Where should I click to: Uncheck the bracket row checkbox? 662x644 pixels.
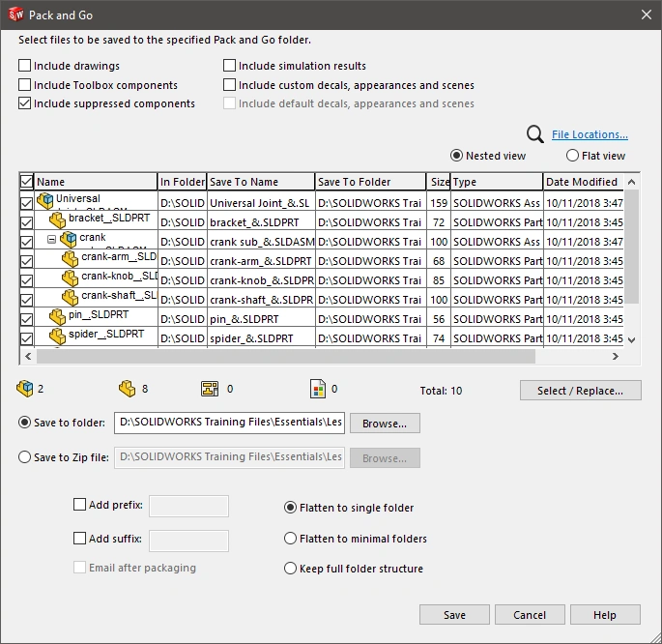pos(26,222)
